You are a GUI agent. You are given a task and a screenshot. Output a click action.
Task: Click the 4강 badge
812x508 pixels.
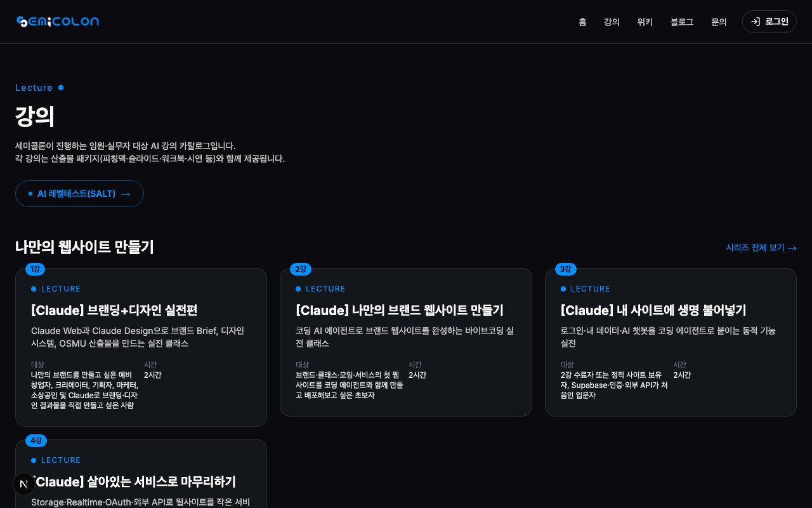(36, 441)
